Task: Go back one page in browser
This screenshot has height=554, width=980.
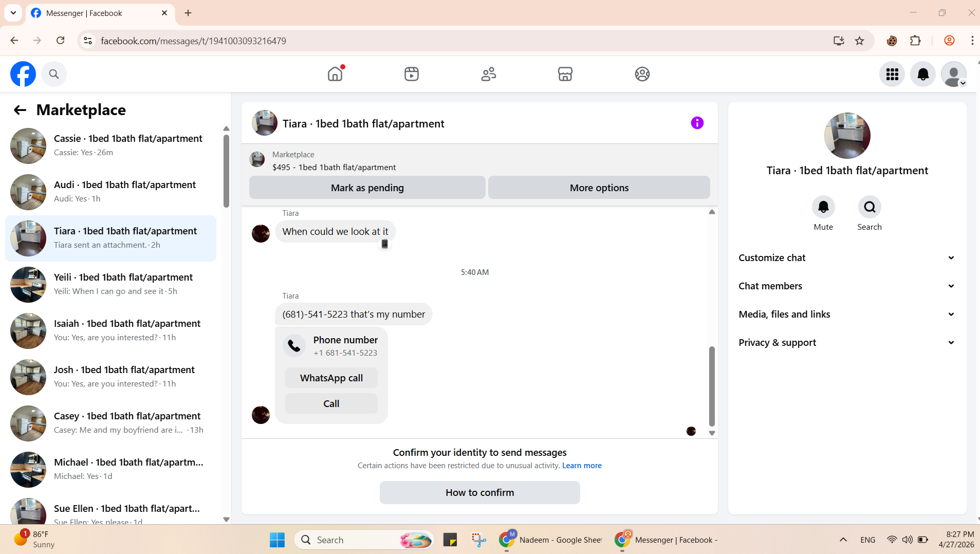Action: point(14,41)
